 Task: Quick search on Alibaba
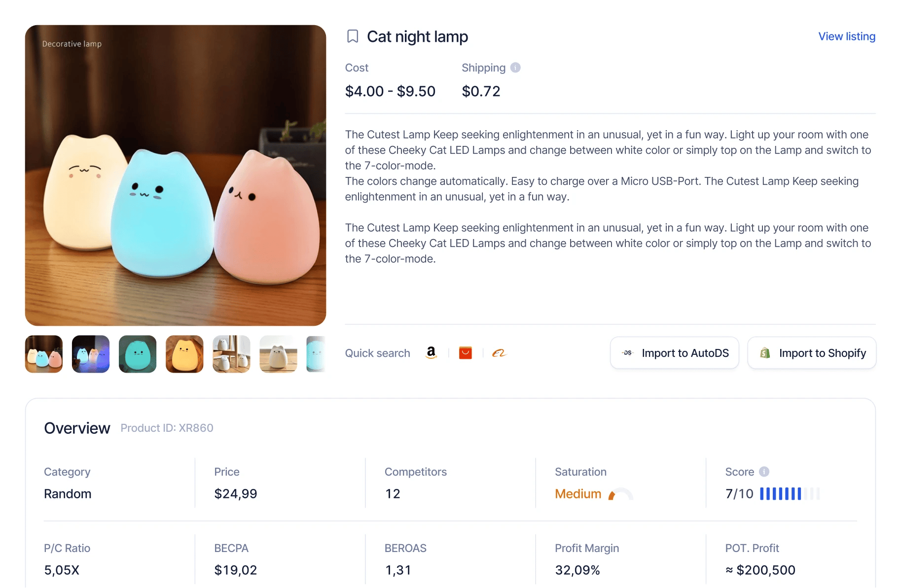point(499,353)
